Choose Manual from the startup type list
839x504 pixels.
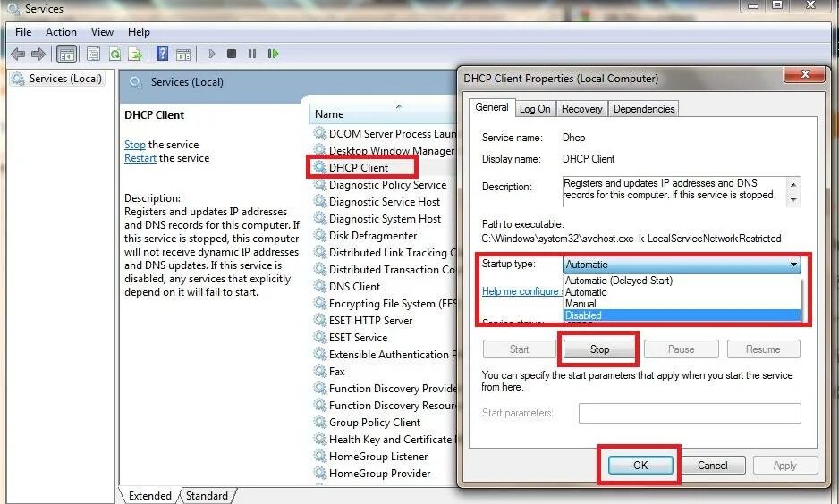tap(682, 304)
